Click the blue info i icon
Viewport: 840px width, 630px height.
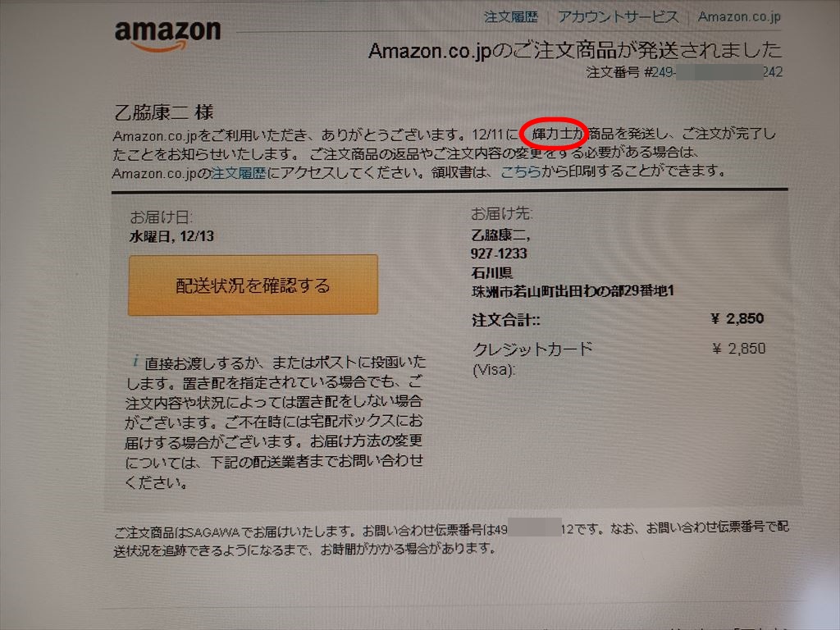[x=136, y=361]
